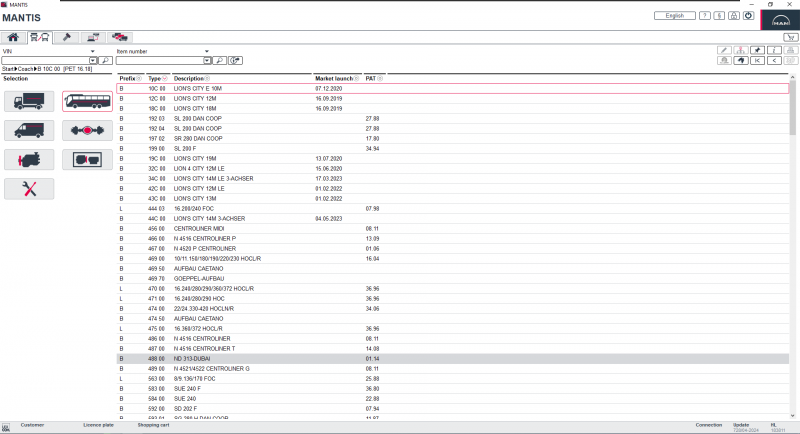Click the Start breadcrumb link
The height and width of the screenshot is (434, 800).
click(x=8, y=69)
